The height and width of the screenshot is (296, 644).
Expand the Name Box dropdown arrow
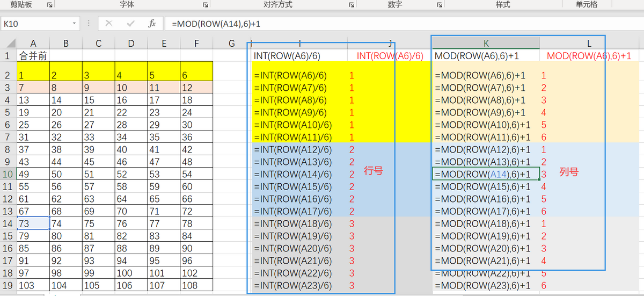[75, 24]
